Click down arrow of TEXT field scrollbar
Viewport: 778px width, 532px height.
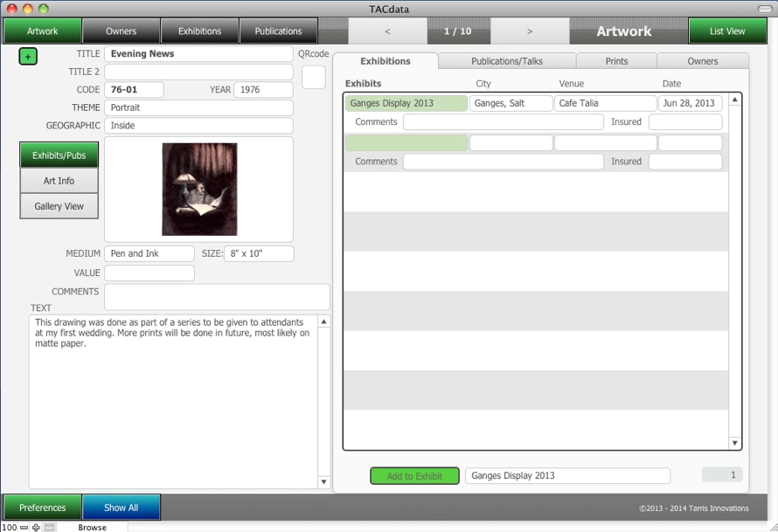(x=323, y=481)
